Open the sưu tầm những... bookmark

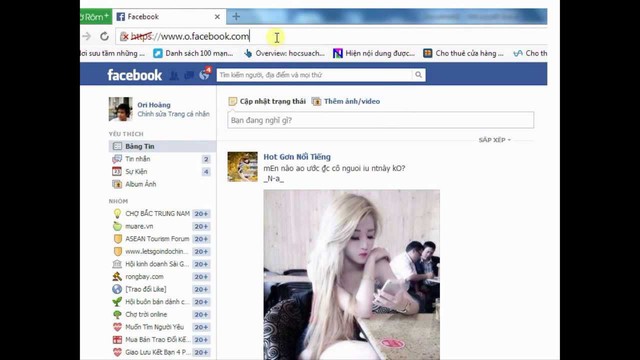[113, 53]
